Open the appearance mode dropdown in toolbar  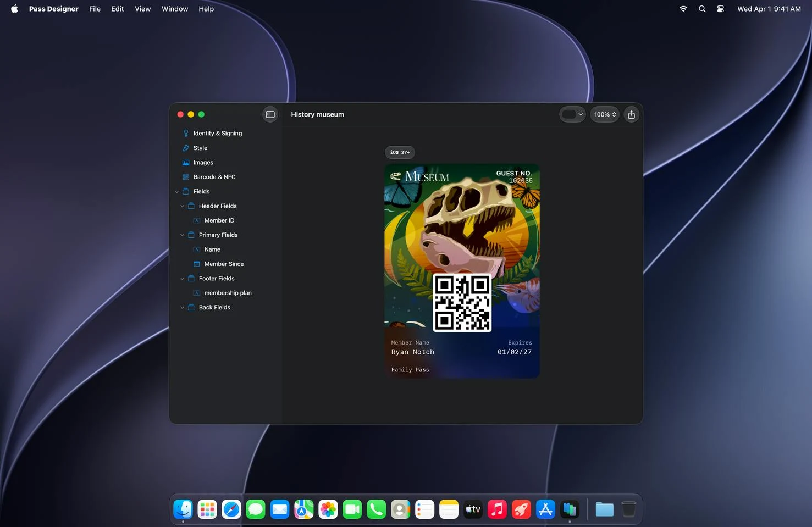click(572, 114)
